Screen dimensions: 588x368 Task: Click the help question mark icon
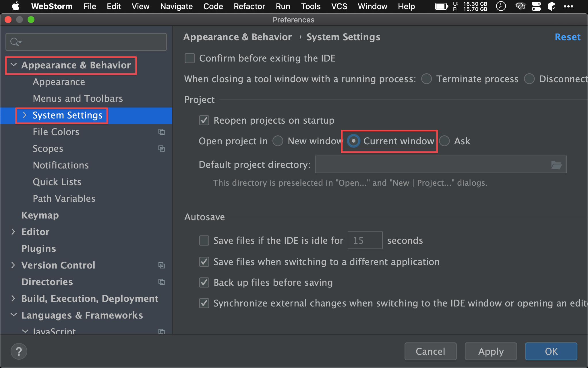click(19, 351)
